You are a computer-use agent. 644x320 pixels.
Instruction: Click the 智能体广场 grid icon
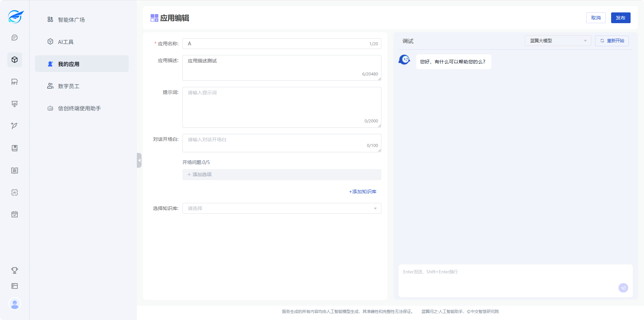coord(50,19)
